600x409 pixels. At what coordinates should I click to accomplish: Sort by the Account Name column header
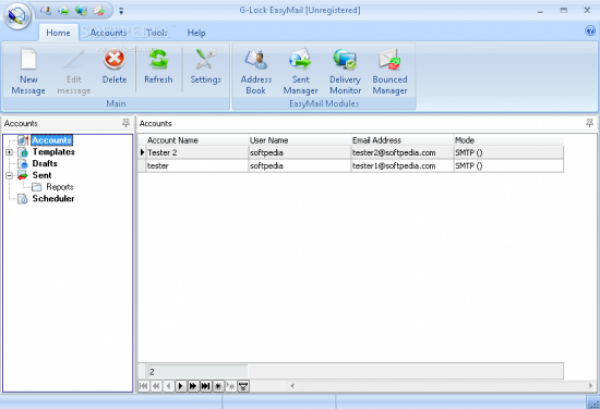(197, 140)
